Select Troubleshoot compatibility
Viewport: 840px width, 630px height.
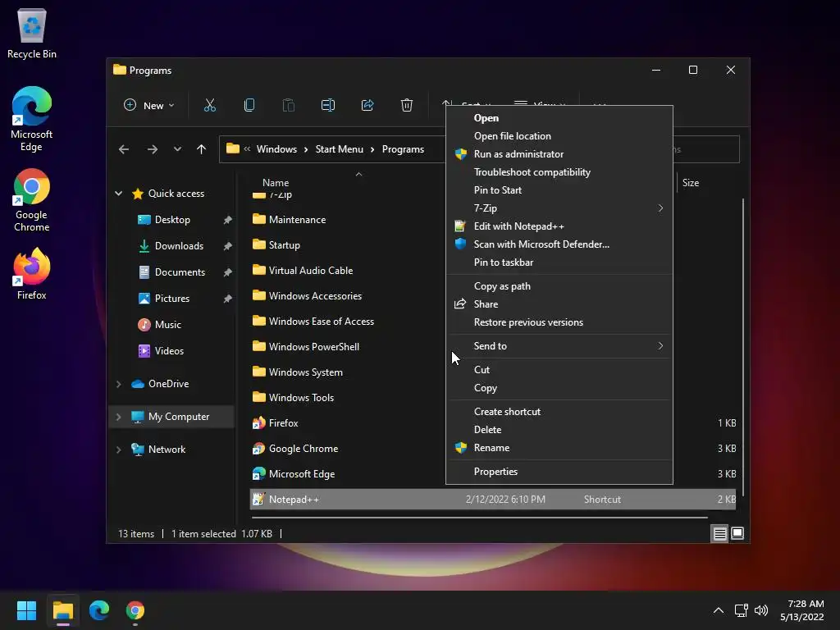click(559, 172)
